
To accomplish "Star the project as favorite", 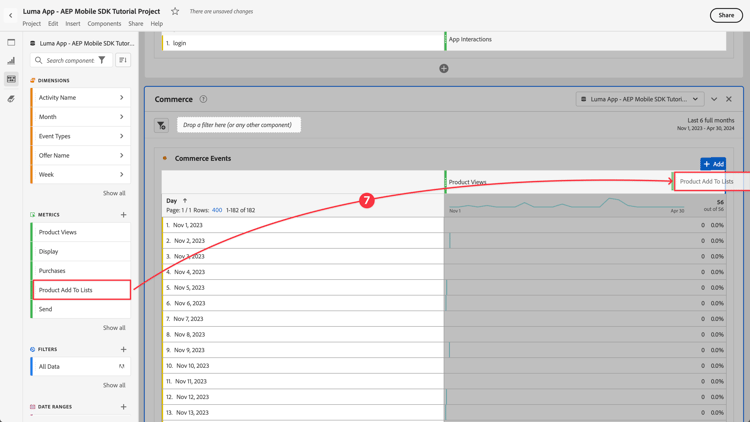I will [x=175, y=11].
